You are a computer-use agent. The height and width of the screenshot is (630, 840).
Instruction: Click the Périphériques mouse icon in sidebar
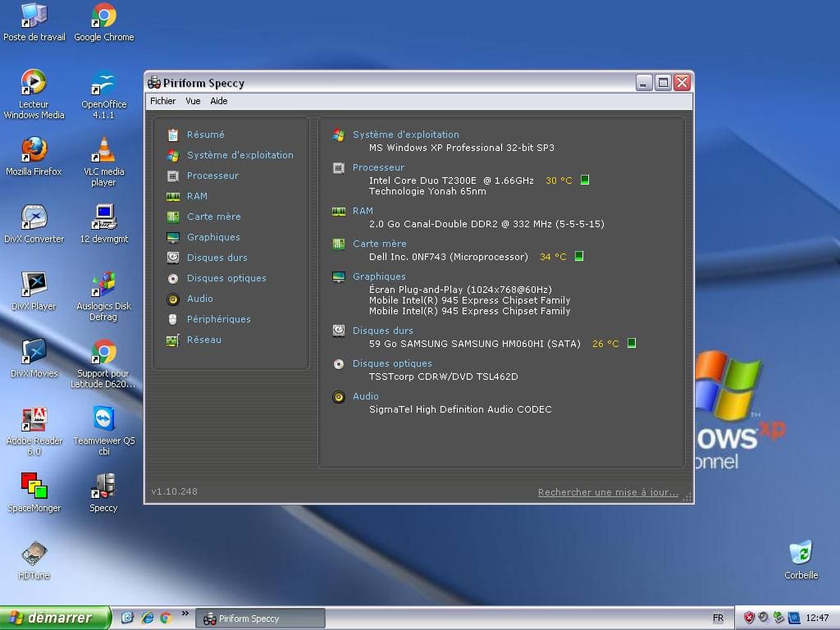(172, 319)
